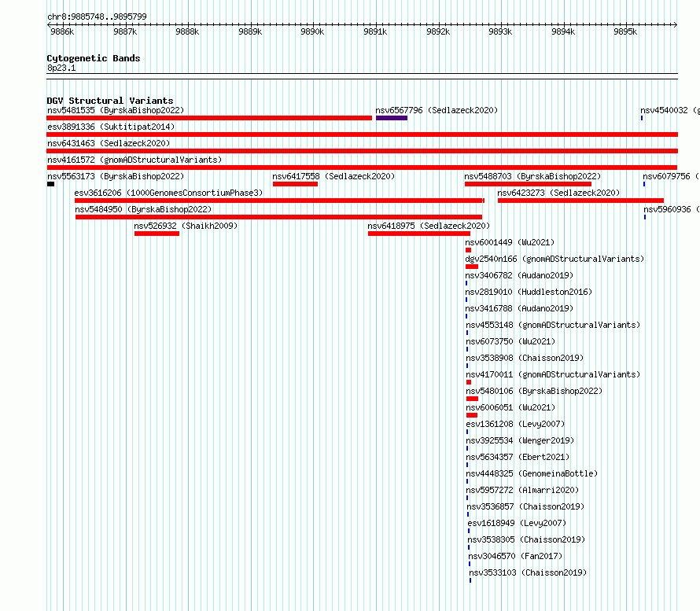Click the nsv5481535 (ByrskaBishop2022) variant label
Screen dimensions: 700x611
(116, 110)
